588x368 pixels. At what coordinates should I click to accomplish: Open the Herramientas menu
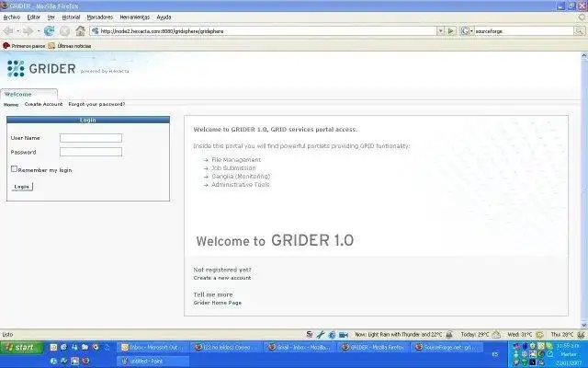pyautogui.click(x=135, y=17)
